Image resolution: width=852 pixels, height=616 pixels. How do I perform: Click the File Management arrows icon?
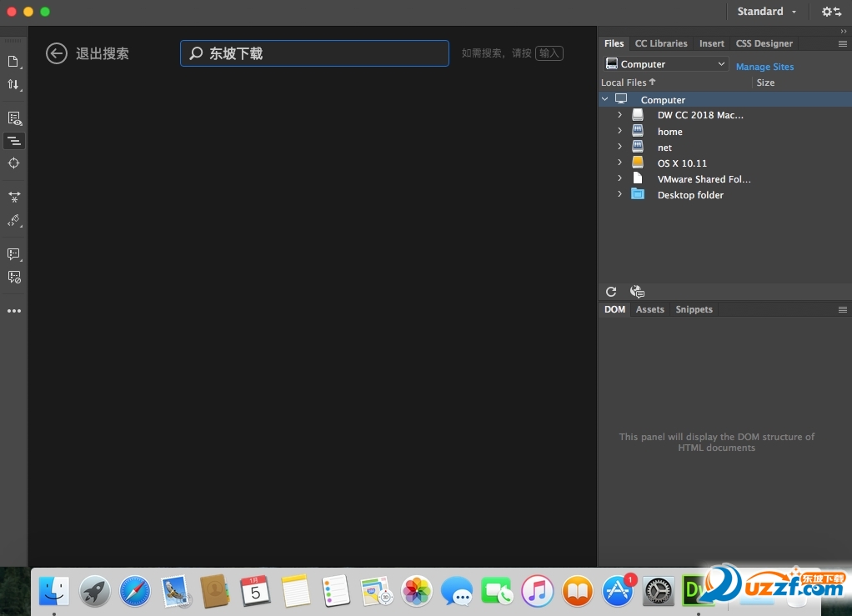click(x=13, y=85)
